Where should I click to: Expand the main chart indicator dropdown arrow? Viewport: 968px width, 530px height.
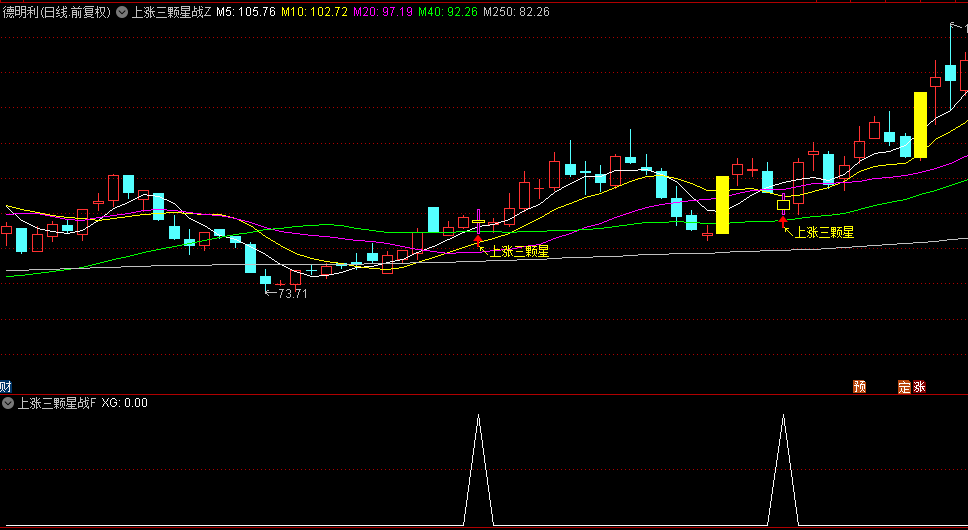click(122, 13)
